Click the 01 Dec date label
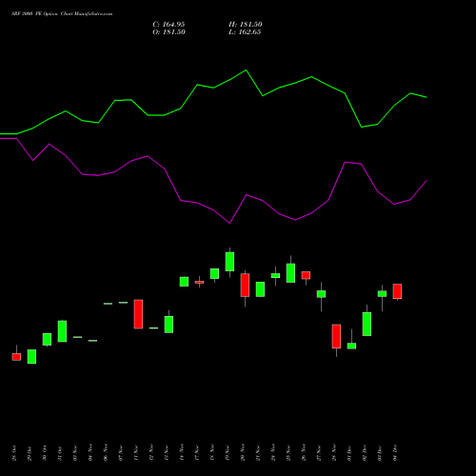The image size is (476, 476). pyautogui.click(x=349, y=453)
